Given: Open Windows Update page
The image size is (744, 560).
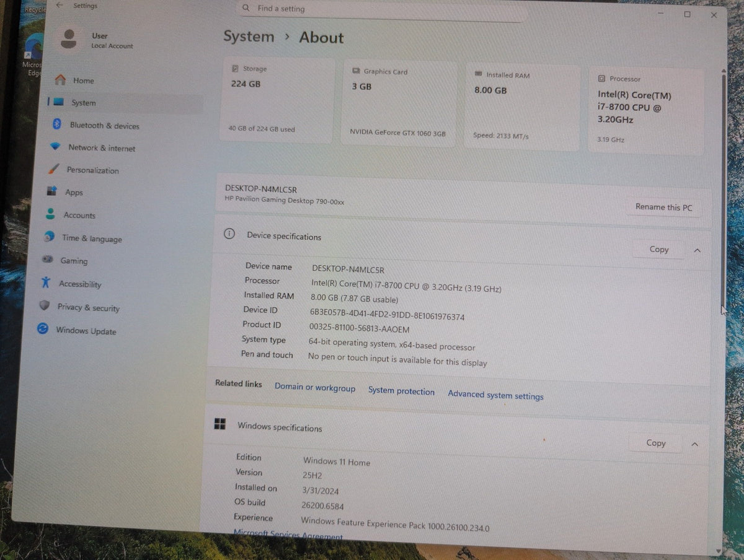Looking at the screenshot, I should [86, 331].
